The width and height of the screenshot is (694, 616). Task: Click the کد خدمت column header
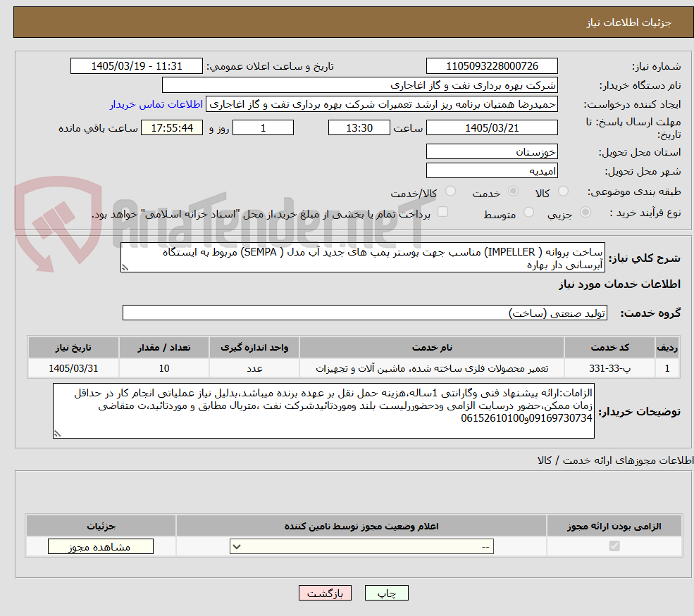[x=609, y=348]
